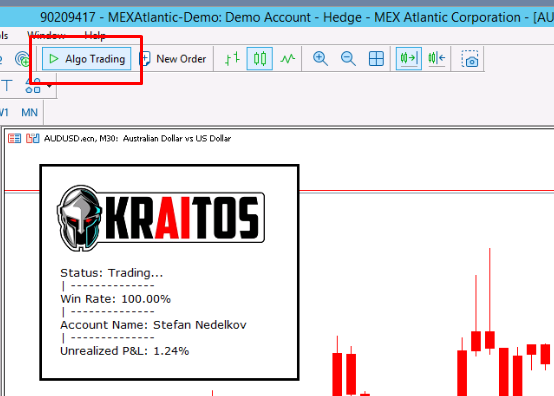Image resolution: width=554 pixels, height=396 pixels.
Task: Switch chart to line chart mode
Action: click(x=288, y=58)
